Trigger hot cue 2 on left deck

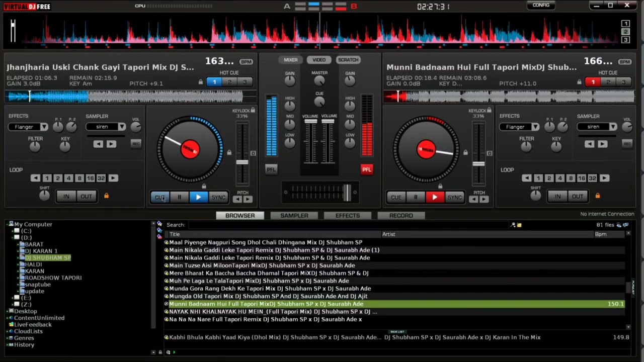(229, 82)
